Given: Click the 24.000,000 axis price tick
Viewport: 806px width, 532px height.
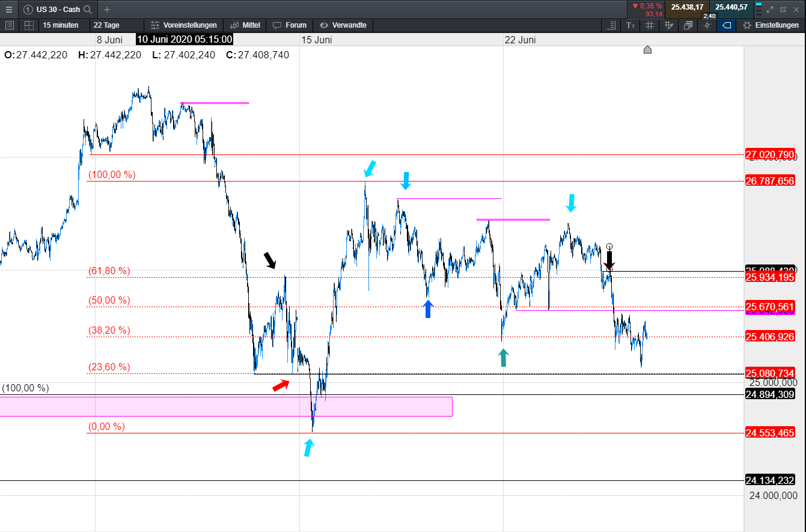Looking at the screenshot, I should [772, 495].
